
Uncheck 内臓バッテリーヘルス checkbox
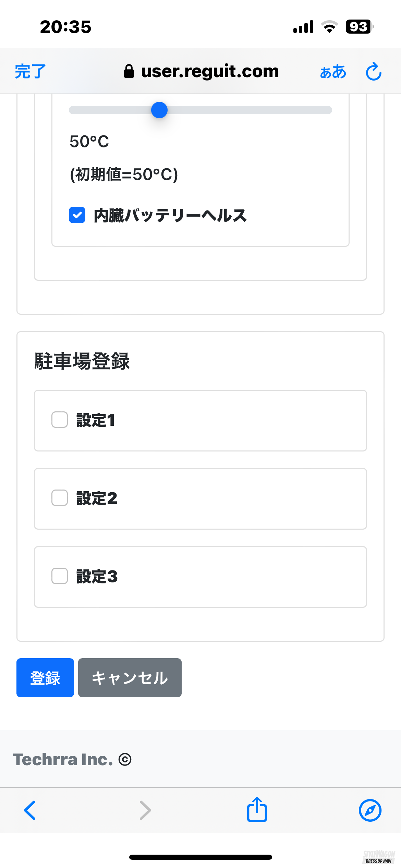click(x=77, y=215)
